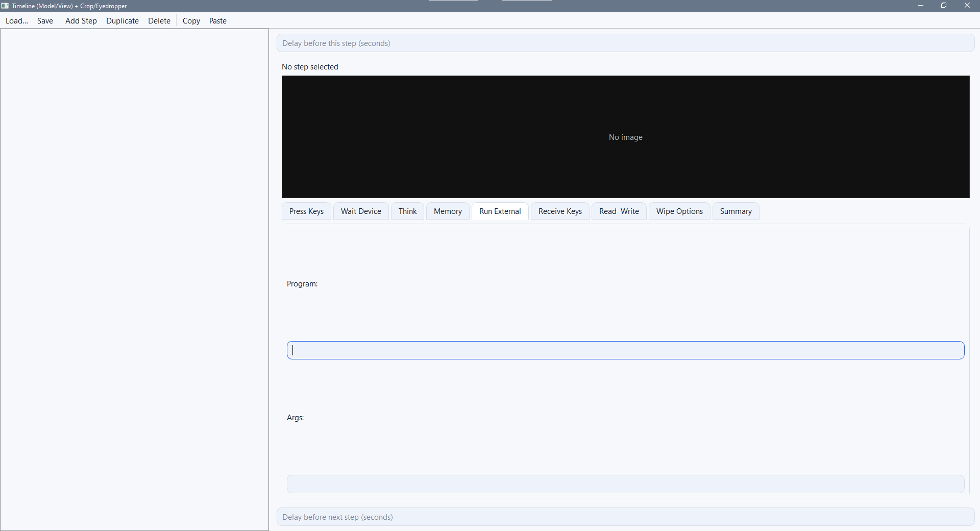Duplicate the selected step
Viewport: 980px width, 531px height.
pos(122,21)
